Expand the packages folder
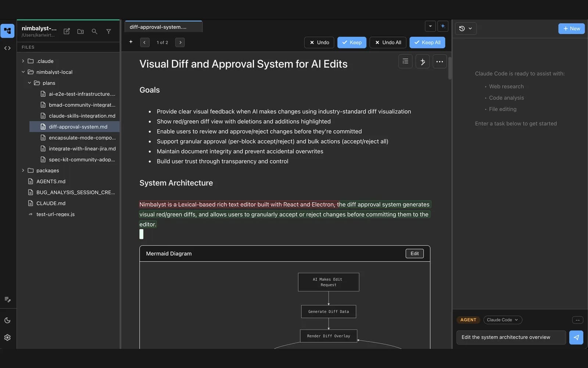 point(23,170)
